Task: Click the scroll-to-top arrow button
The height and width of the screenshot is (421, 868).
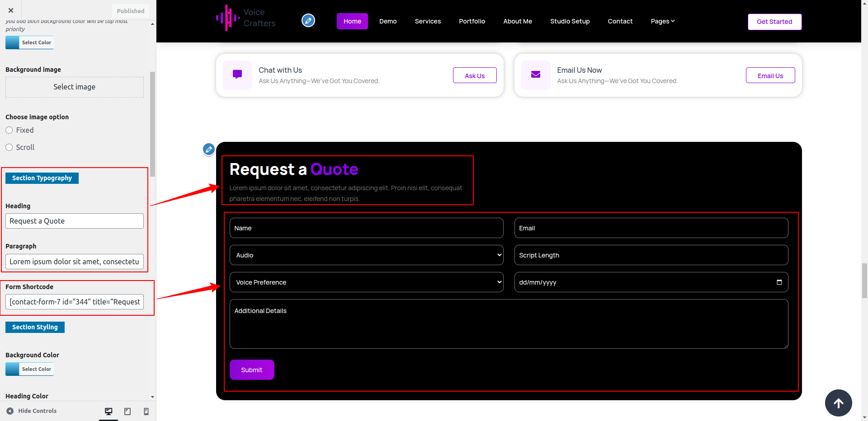Action: click(x=838, y=403)
